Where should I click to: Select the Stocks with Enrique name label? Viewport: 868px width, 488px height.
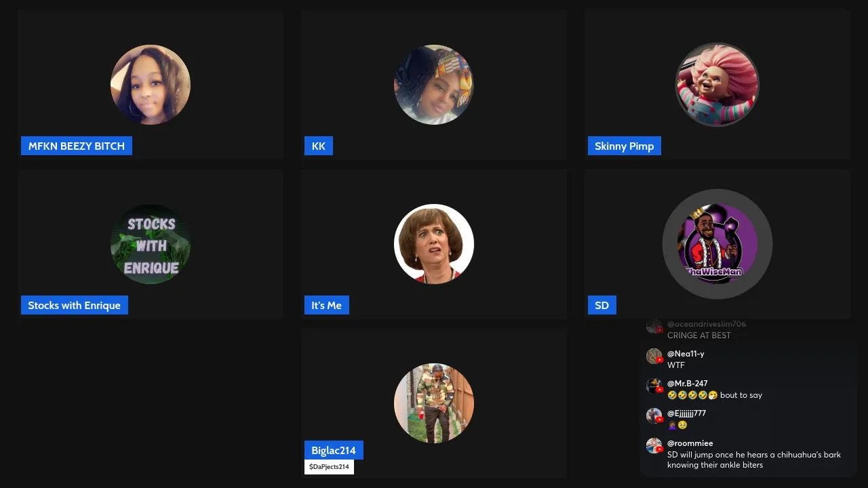tap(75, 305)
